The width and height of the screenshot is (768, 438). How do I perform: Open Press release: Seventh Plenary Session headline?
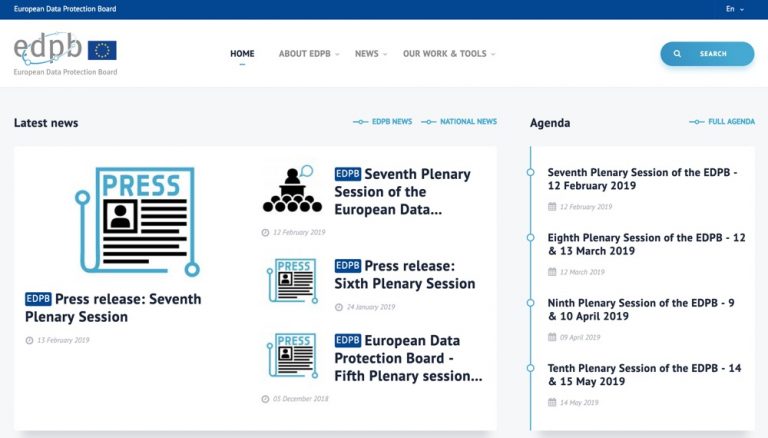coord(113,308)
